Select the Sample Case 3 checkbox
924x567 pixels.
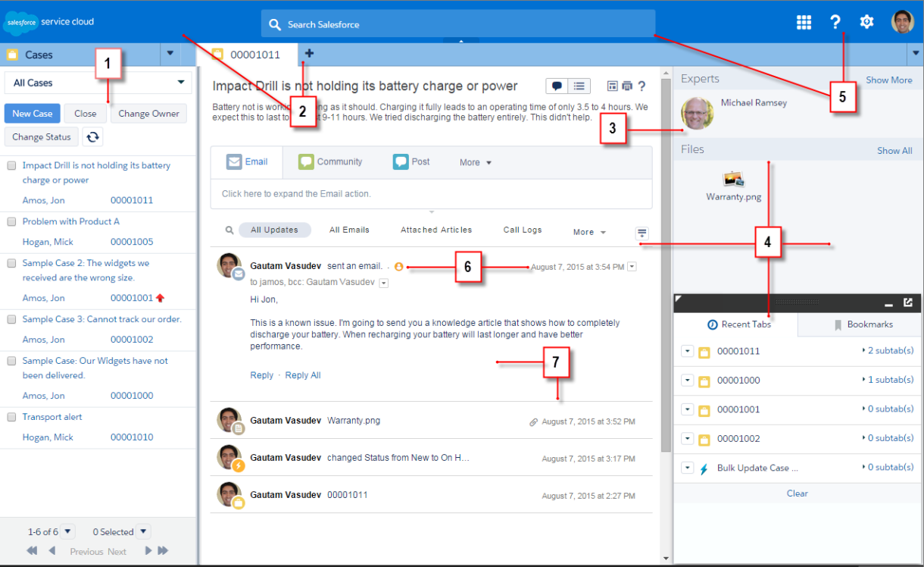point(11,319)
